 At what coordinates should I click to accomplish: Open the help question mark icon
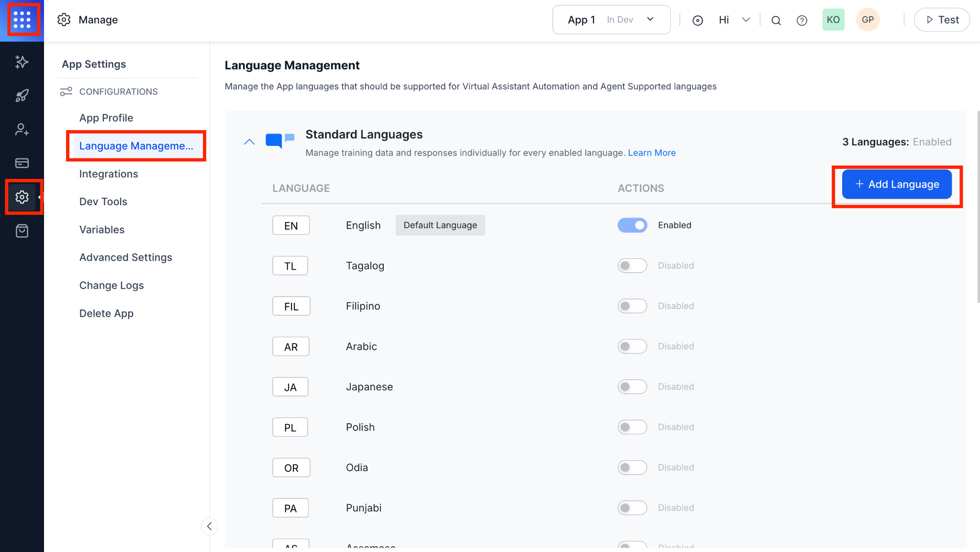pyautogui.click(x=802, y=20)
